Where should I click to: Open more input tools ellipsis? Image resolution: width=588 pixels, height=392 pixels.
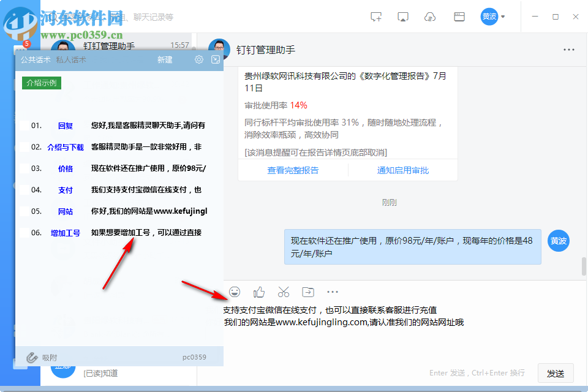point(332,292)
